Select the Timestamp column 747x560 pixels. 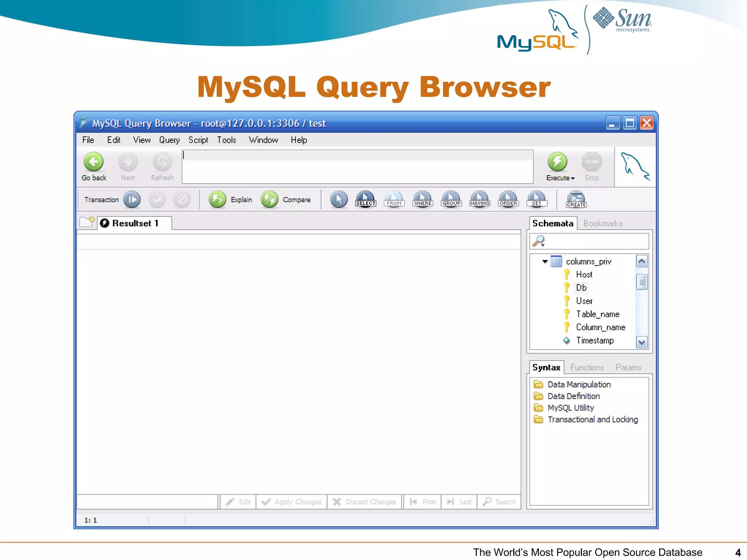pos(595,340)
